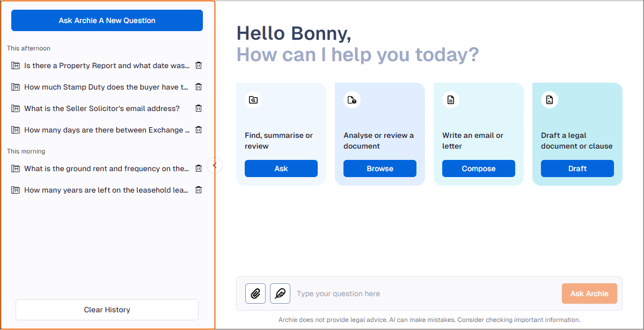Viewport: 644px width, 330px height.
Task: Click the feather quill icon
Action: pos(280,294)
